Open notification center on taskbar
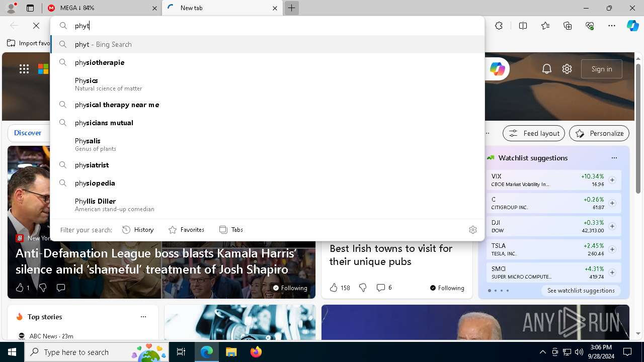The image size is (644, 362). pyautogui.click(x=627, y=352)
